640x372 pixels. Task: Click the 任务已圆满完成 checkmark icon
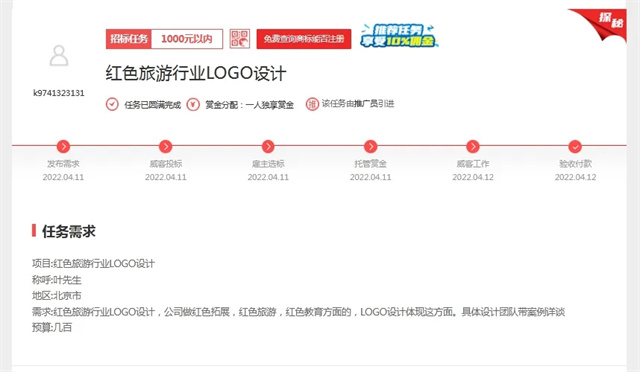112,105
